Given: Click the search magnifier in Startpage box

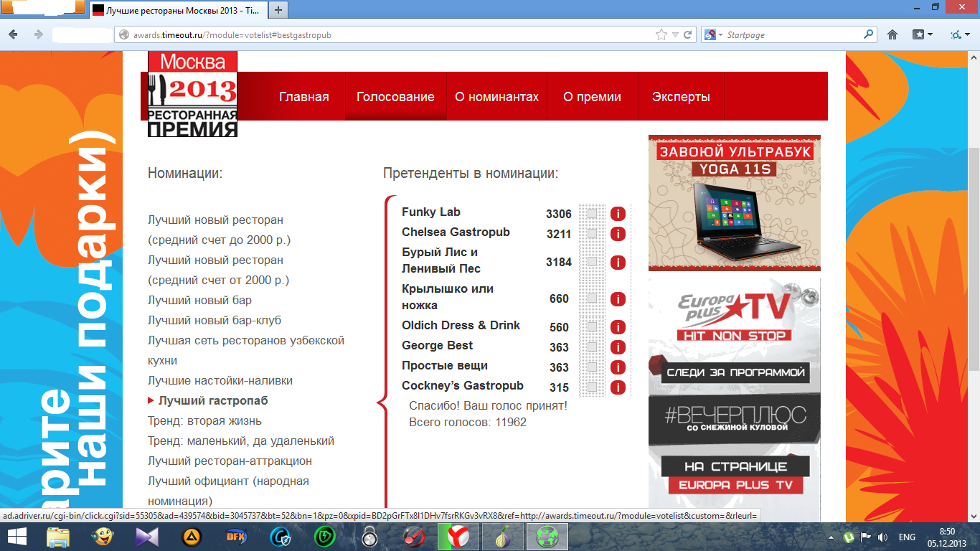Looking at the screenshot, I should click(869, 34).
